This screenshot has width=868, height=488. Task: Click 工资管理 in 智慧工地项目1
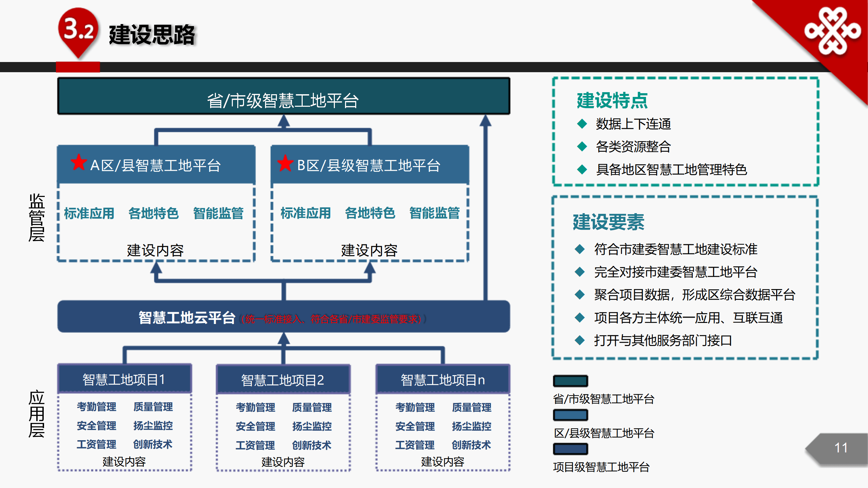point(97,444)
